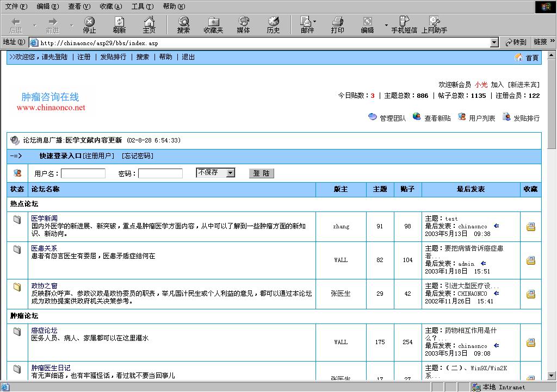The height and width of the screenshot is (392, 557).
Task: Open the 医学新闻 forum link
Action: tap(44, 219)
